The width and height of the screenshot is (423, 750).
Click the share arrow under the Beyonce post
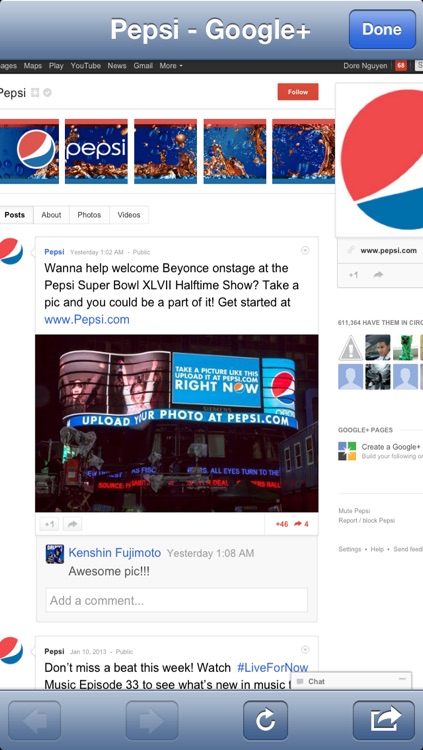tap(72, 524)
